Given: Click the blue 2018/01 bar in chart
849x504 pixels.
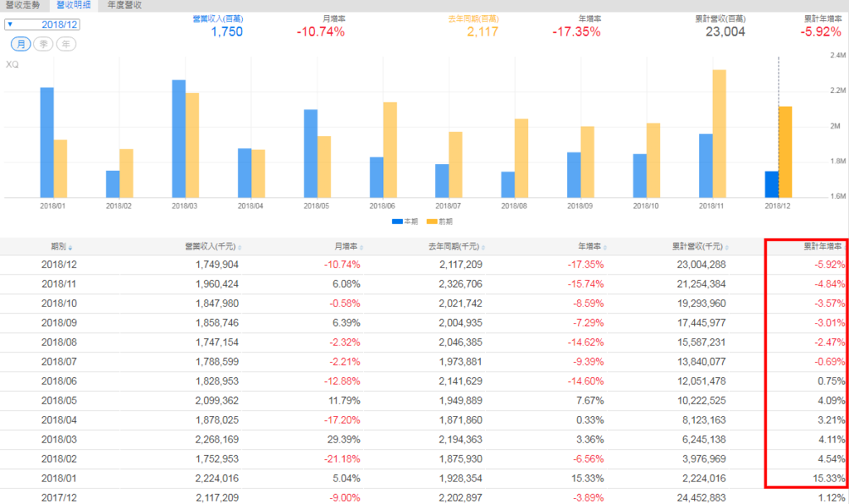Looking at the screenshot, I should coord(47,143).
